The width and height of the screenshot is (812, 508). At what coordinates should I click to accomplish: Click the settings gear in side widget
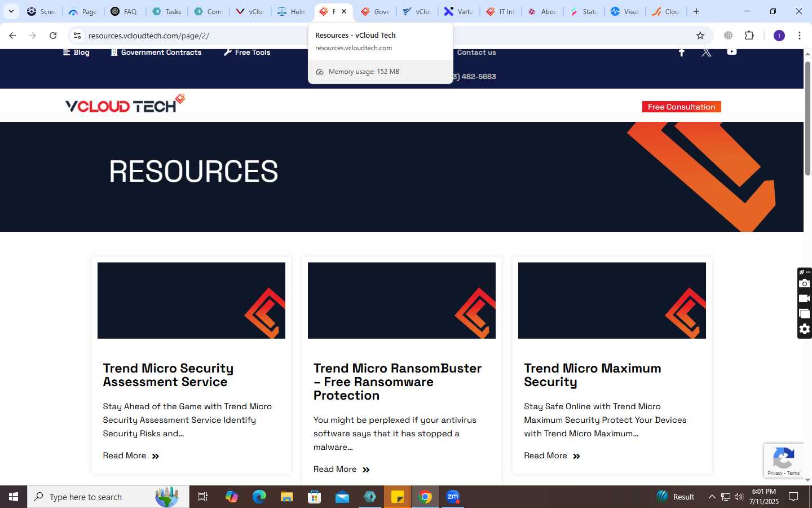coord(805,329)
